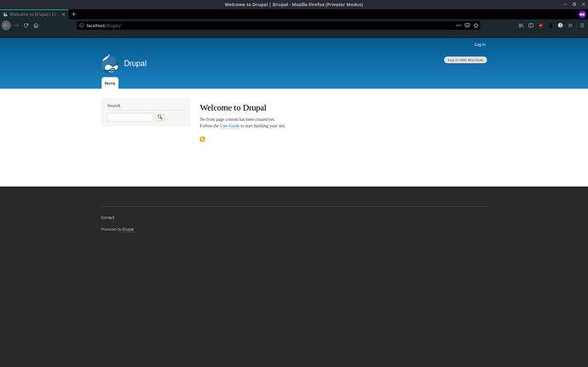The height and width of the screenshot is (367, 588).
Task: Minimize the Firefox window
Action: tap(565, 4)
